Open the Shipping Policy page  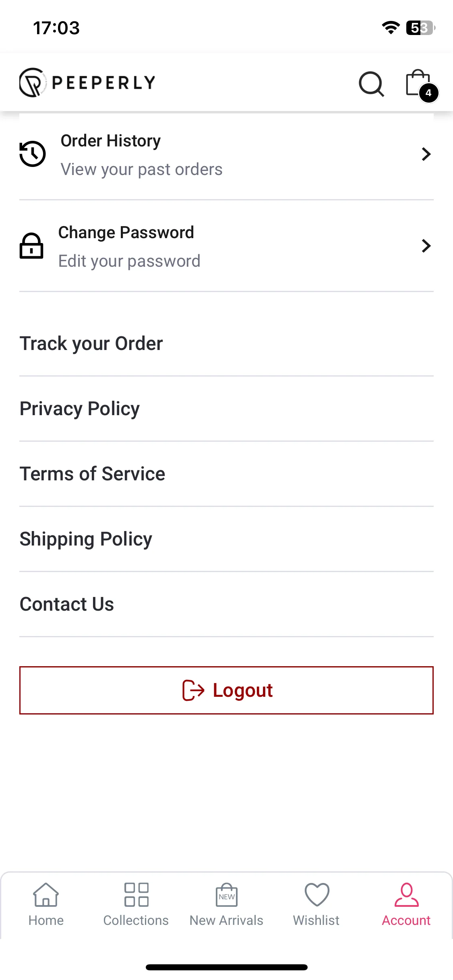pos(226,539)
